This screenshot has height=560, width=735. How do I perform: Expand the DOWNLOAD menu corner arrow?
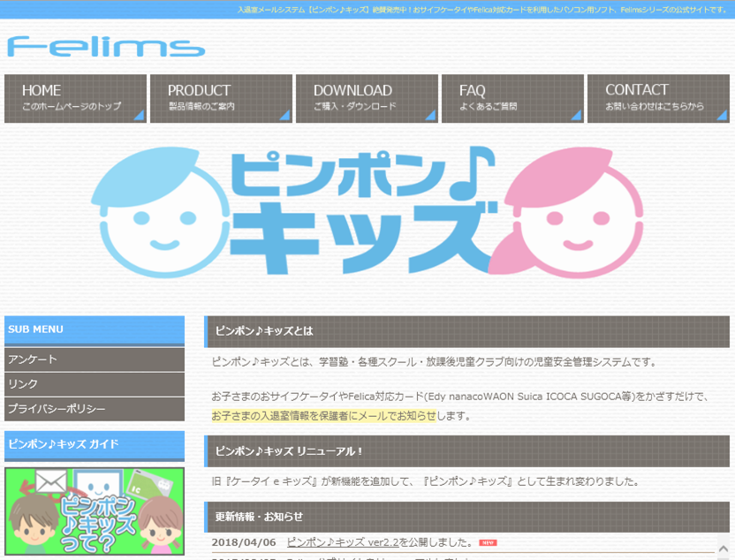tap(431, 115)
